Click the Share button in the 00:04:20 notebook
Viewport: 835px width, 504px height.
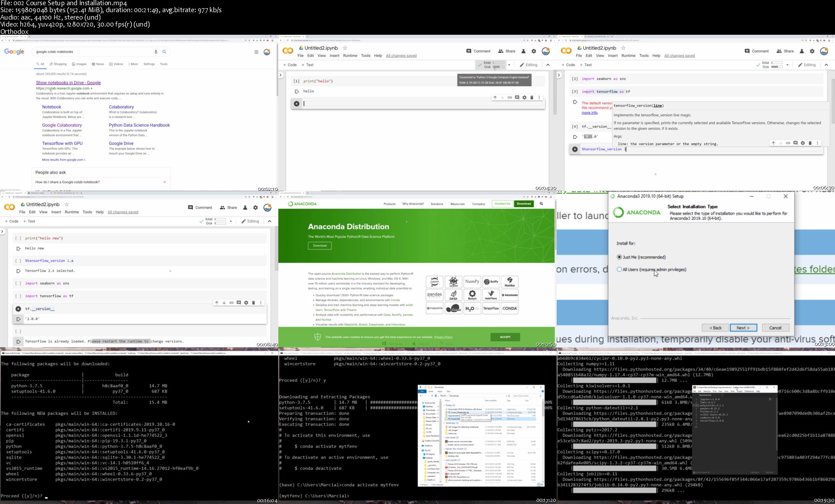(507, 51)
